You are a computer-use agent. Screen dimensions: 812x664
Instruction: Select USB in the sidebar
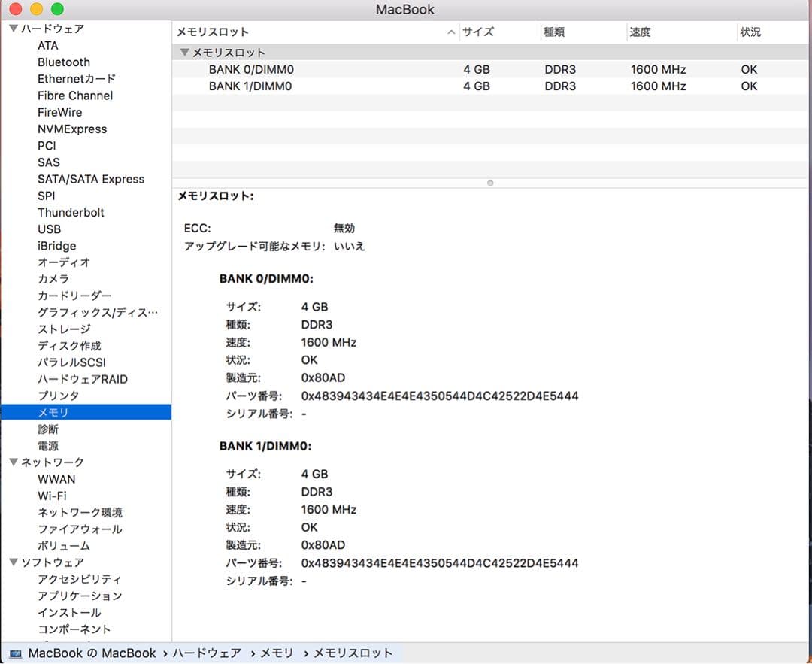coord(49,229)
